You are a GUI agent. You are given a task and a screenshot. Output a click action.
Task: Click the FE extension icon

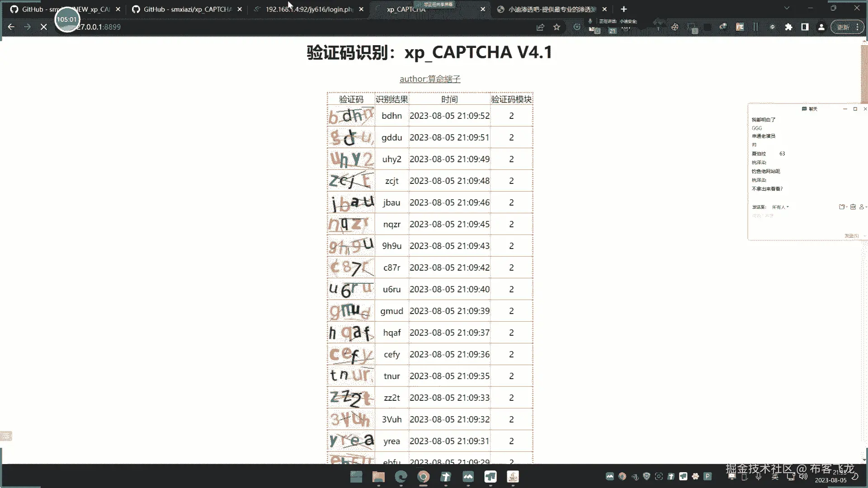[740, 27]
